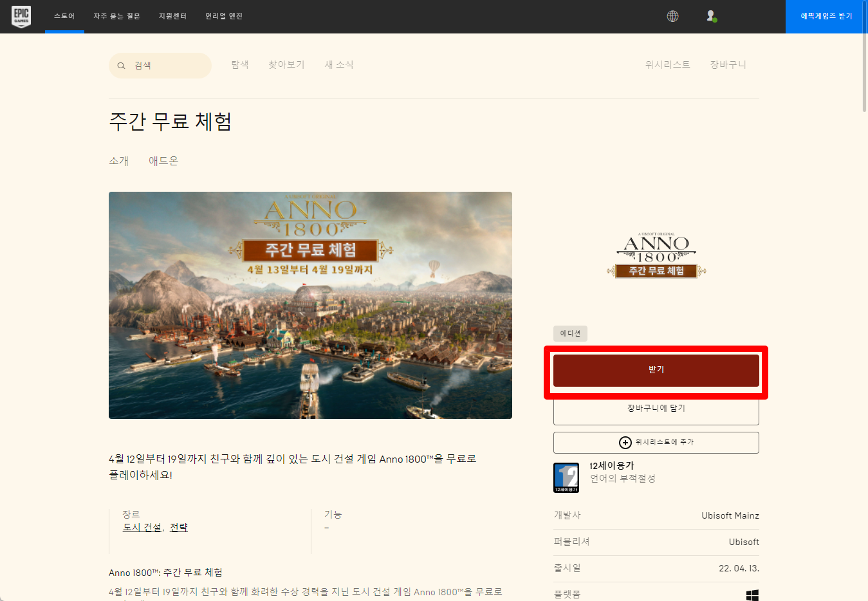This screenshot has width=868, height=601.
Task: Open the Epic Games logo home
Action: coord(21,16)
